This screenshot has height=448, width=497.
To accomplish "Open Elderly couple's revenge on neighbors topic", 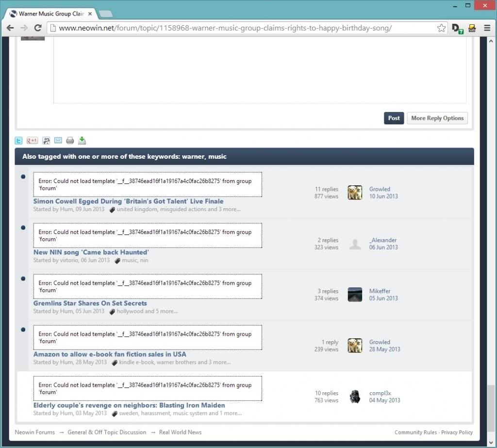I will point(129,405).
